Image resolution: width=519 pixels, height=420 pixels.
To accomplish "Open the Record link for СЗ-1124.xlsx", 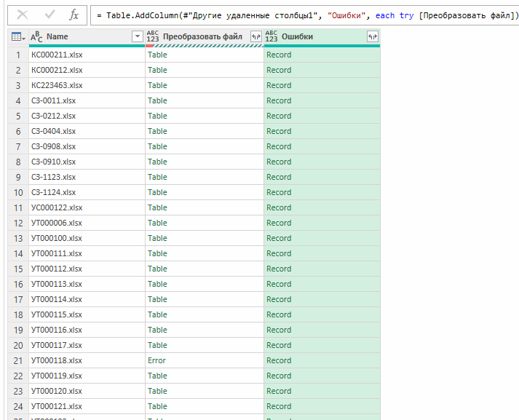I will [279, 192].
